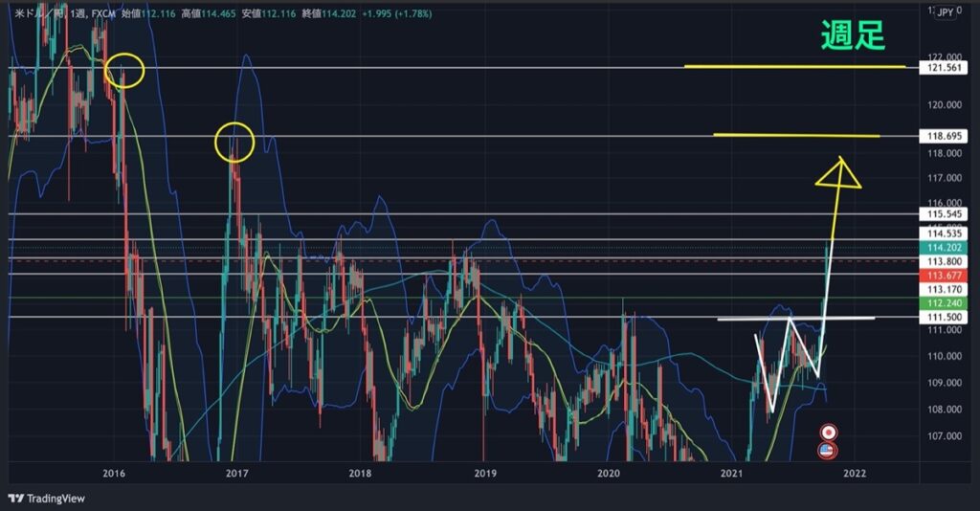Click the 109.000 price axis tick
980x511 pixels.
coord(945,383)
